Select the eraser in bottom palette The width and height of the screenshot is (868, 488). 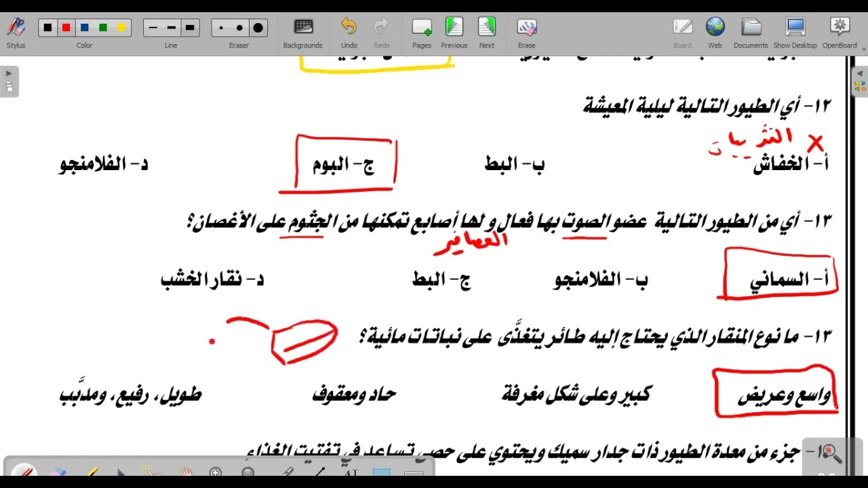pyautogui.click(x=58, y=472)
